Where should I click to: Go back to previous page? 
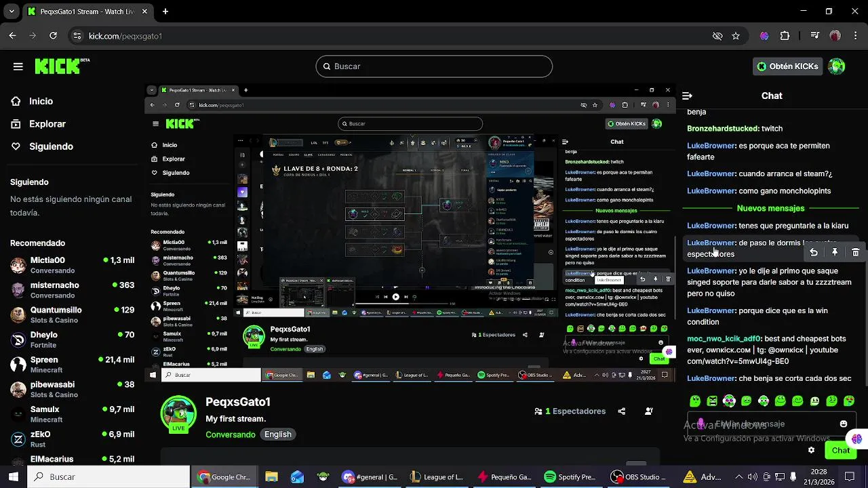(13, 36)
